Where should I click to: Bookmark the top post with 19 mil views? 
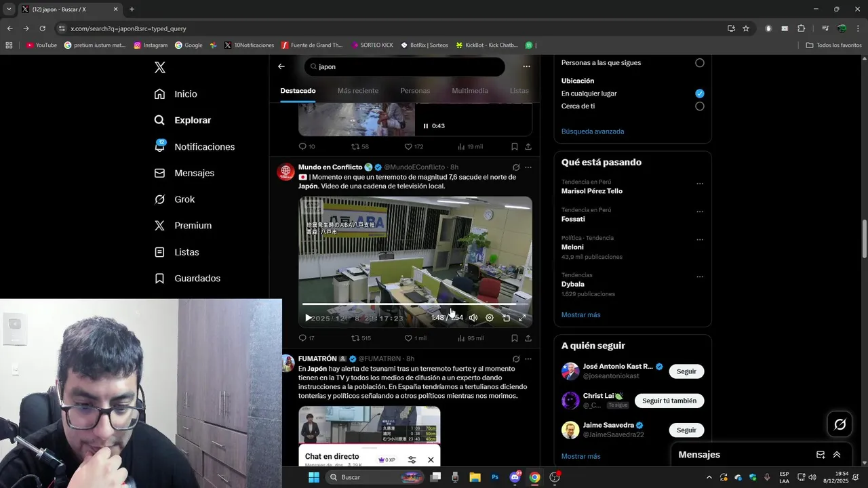click(x=515, y=146)
